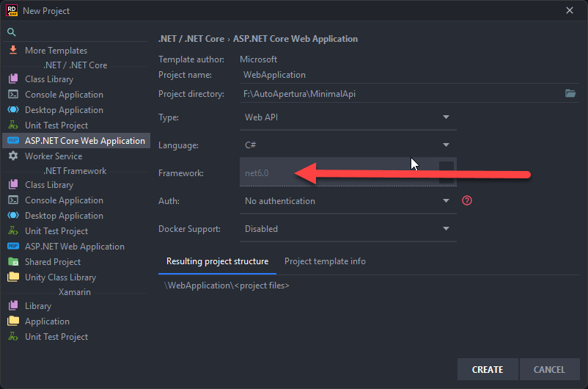Click the breadcrumb ASP.NET Core Web Application

tap(295, 39)
